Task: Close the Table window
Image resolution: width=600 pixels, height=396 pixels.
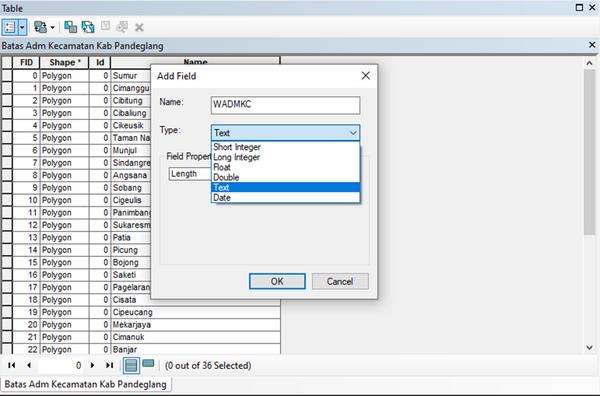Action: [x=592, y=7]
